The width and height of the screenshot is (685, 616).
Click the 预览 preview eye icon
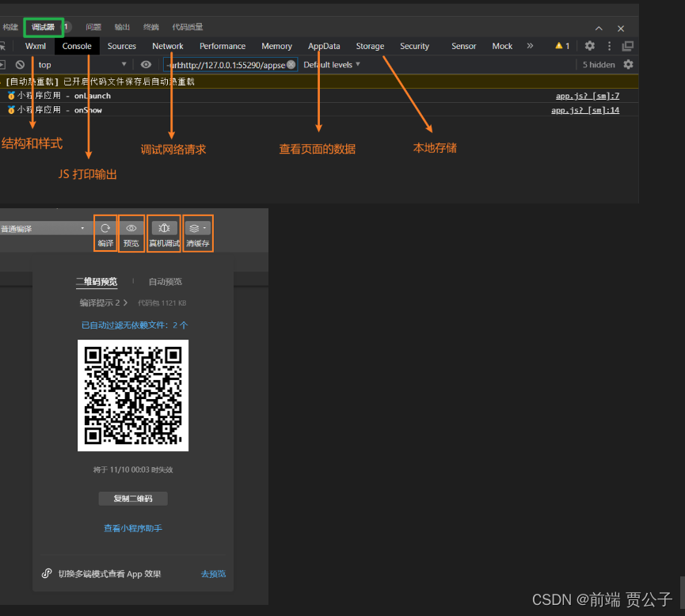click(131, 228)
